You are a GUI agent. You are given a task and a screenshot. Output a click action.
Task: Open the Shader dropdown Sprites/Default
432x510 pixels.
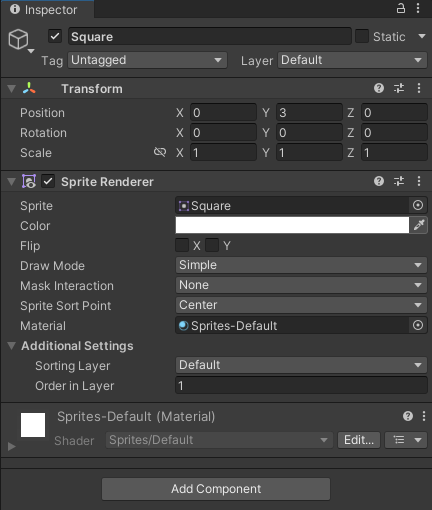tap(219, 440)
